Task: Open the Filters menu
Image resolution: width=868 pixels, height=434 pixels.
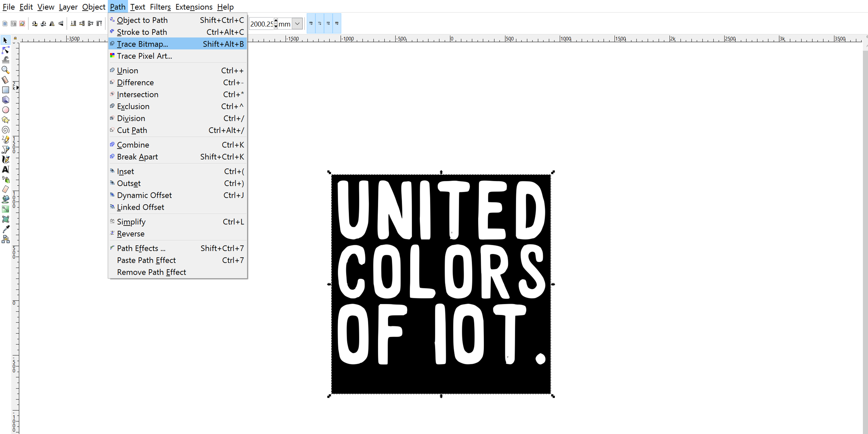Action: tap(160, 7)
